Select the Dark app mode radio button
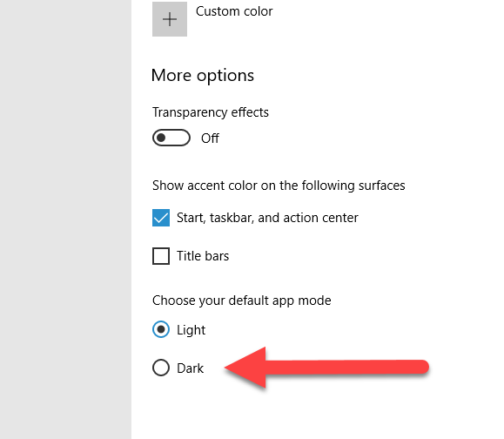Viewport: 504px width, 439px height. 161,368
